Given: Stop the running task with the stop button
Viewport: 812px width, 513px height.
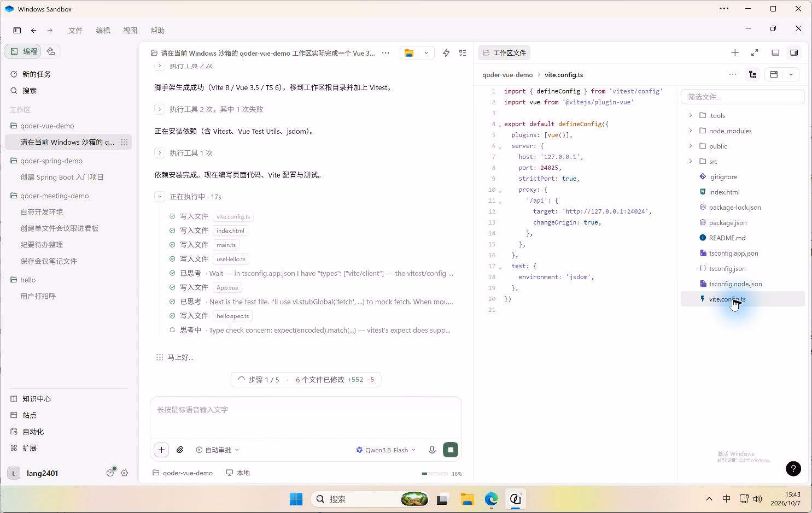Looking at the screenshot, I should tap(451, 450).
